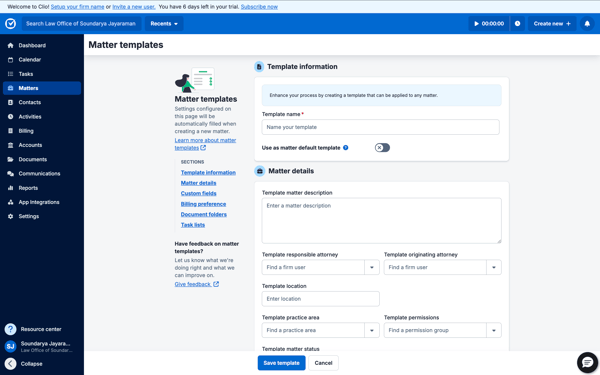
Task: Open the clock time entries icon
Action: [x=517, y=24]
